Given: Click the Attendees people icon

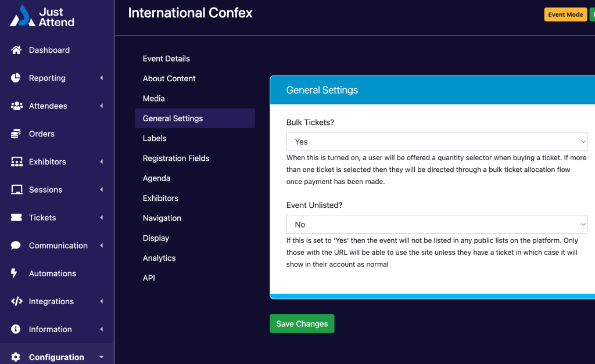Looking at the screenshot, I should tap(17, 106).
